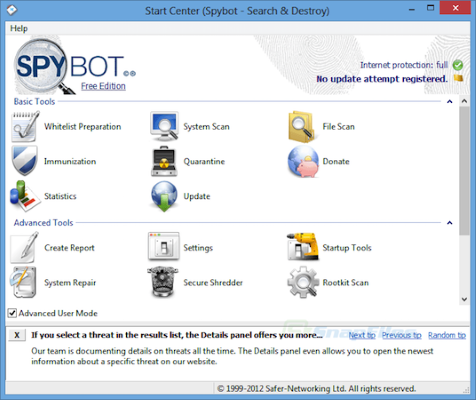Click the Quarantine label
This screenshot has width=476, height=400.
204,161
